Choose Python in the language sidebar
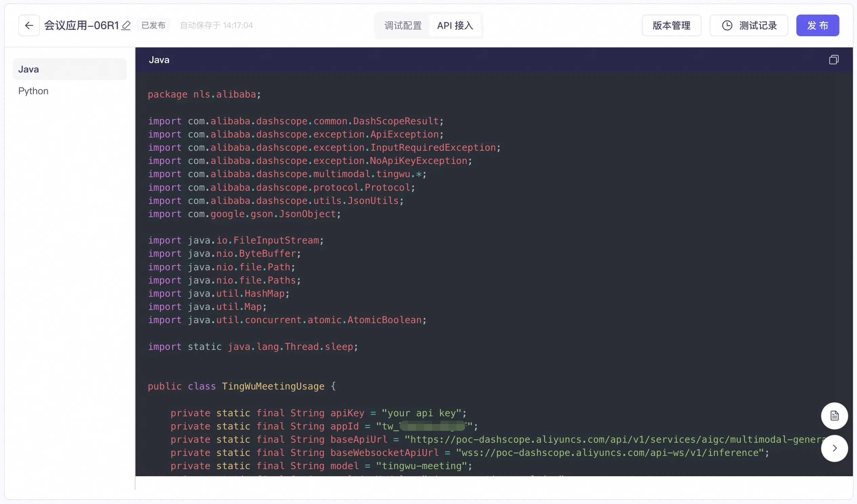This screenshot has height=504, width=857. coord(33,91)
